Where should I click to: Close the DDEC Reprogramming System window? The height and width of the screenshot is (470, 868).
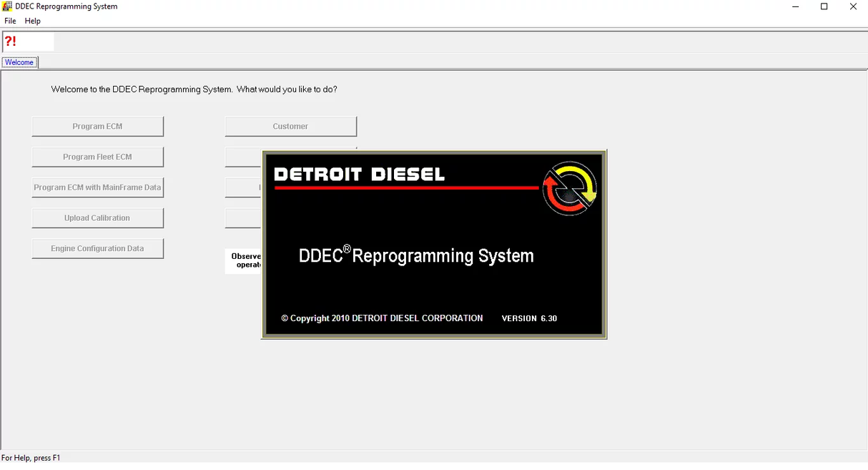[852, 6]
